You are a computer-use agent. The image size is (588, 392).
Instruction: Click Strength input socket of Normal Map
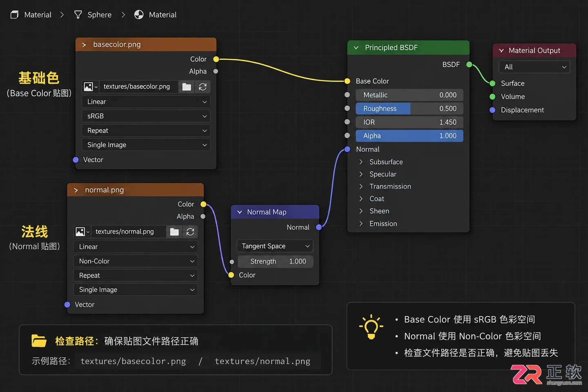[x=232, y=262]
